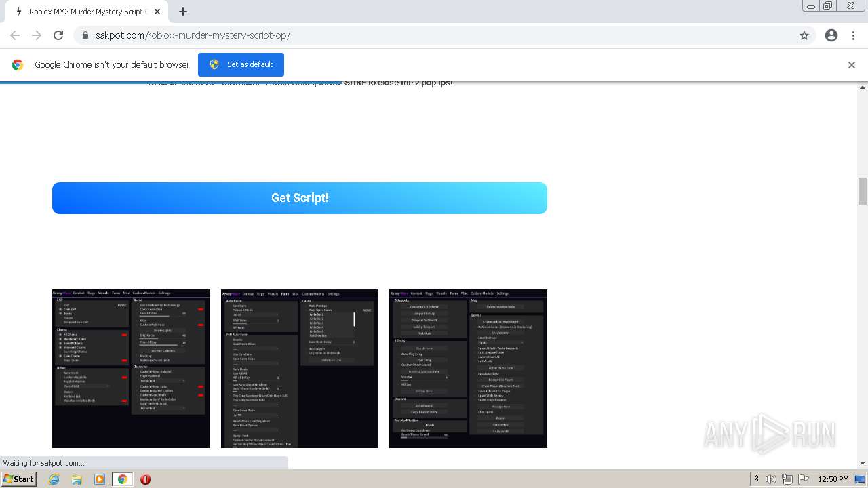This screenshot has height=488, width=868.
Task: Open the Chrome three-dot menu
Action: (854, 35)
